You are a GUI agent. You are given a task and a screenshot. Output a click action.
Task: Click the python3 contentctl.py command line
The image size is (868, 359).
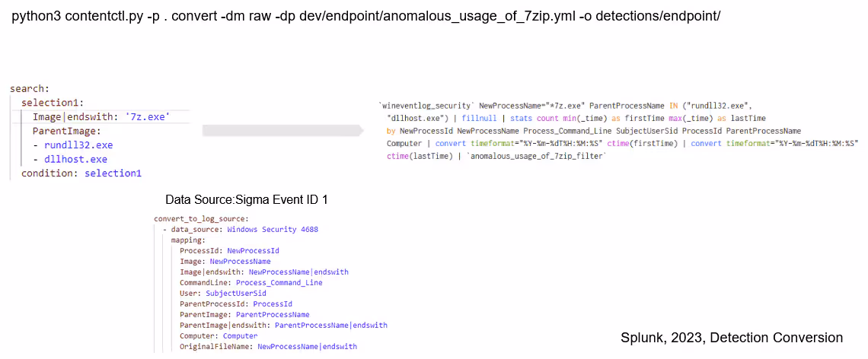[x=365, y=16]
